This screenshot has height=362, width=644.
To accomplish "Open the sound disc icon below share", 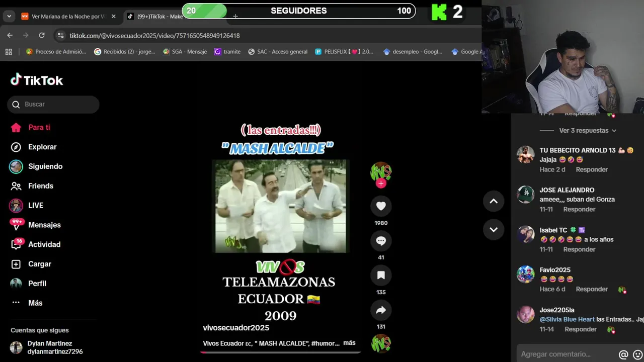I will click(381, 343).
